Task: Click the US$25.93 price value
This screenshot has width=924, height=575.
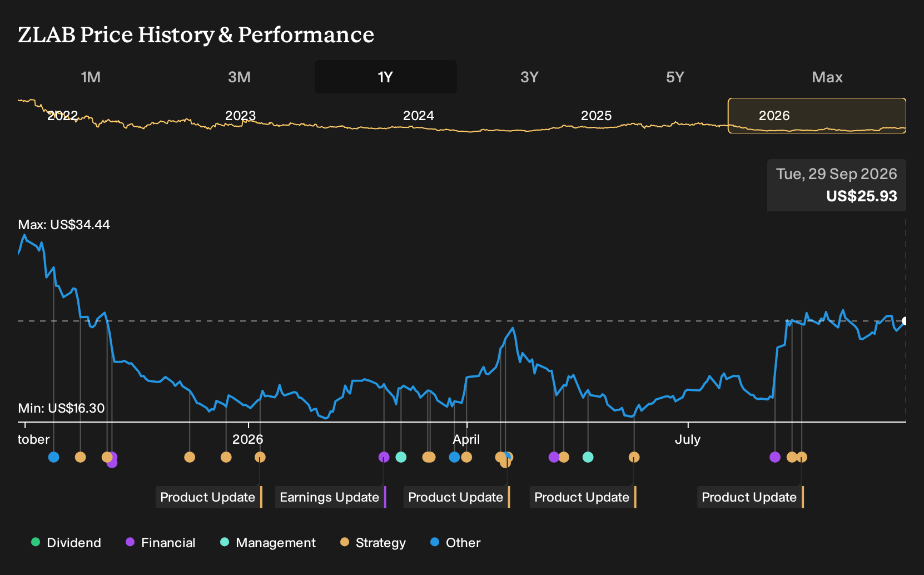Action: tap(862, 196)
